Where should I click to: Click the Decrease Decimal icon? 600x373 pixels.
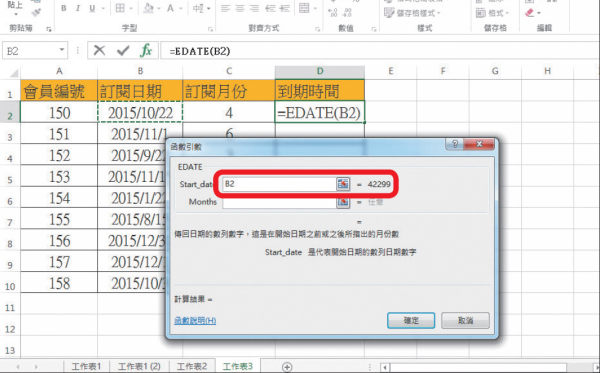click(x=347, y=13)
